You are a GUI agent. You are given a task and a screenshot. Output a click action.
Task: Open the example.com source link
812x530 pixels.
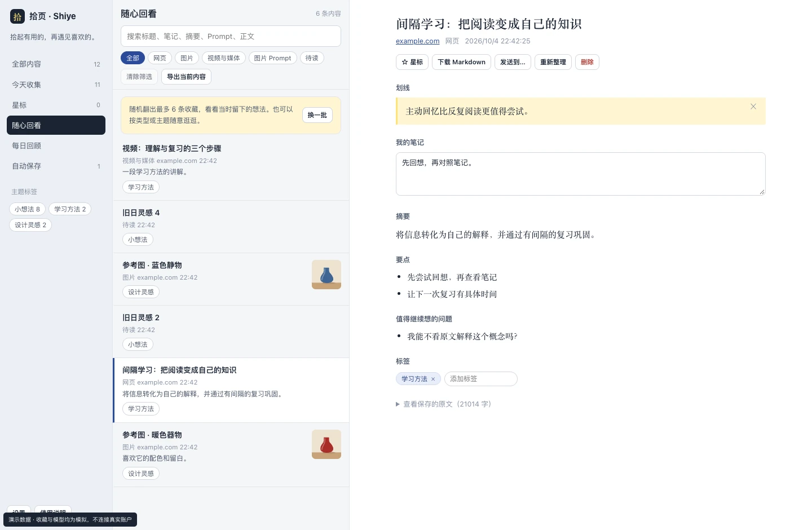pyautogui.click(x=417, y=41)
